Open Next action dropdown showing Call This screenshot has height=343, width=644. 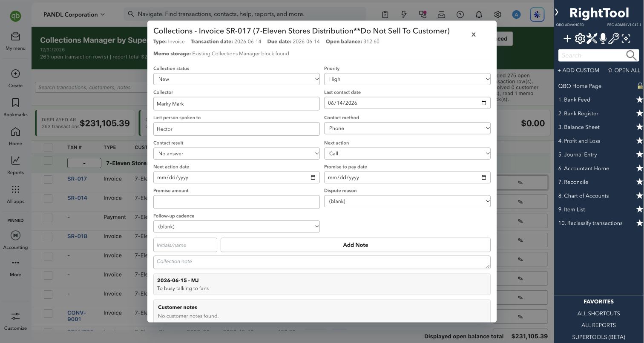point(407,154)
